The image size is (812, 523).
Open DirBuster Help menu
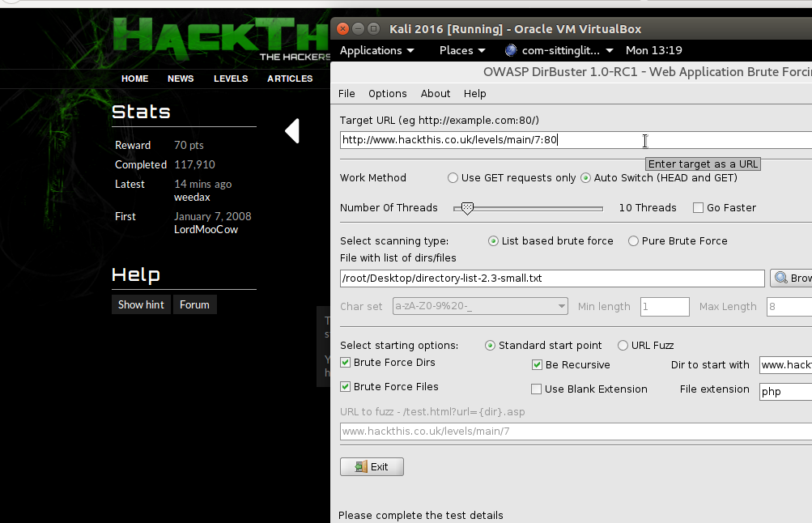pyautogui.click(x=475, y=94)
